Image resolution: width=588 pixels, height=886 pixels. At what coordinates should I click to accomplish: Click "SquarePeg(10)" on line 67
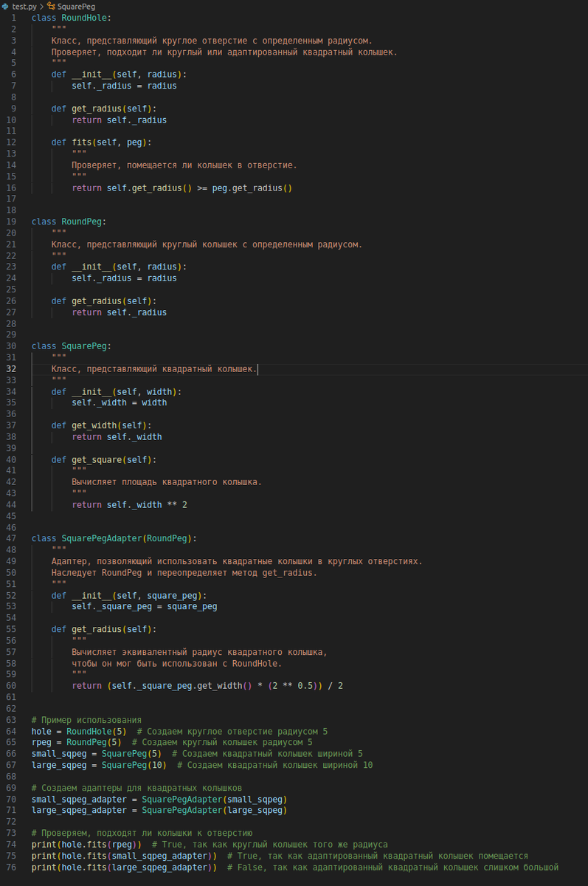pos(134,766)
